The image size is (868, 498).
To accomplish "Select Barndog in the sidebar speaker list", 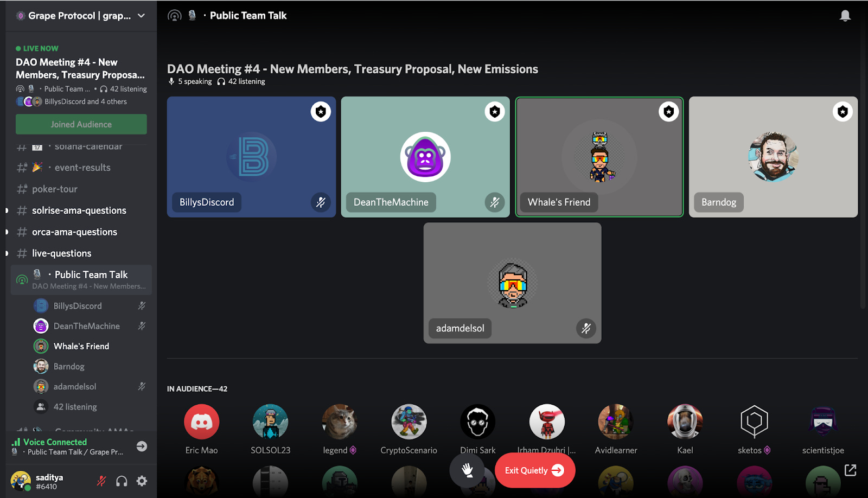I will click(90, 366).
